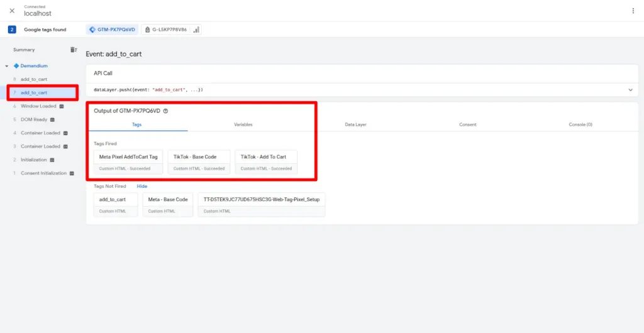Screen dimensions: 644x333
Task: Switch to the Console (0) tab
Action: tap(580, 124)
